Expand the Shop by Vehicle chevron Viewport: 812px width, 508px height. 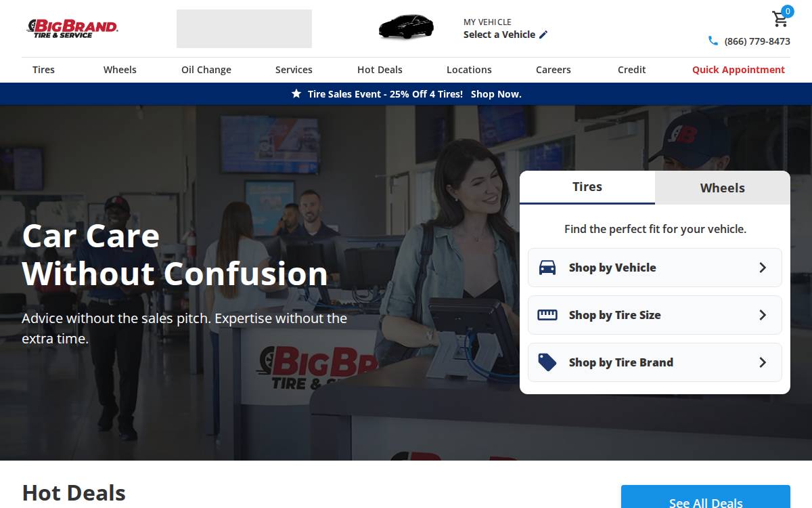pyautogui.click(x=763, y=268)
